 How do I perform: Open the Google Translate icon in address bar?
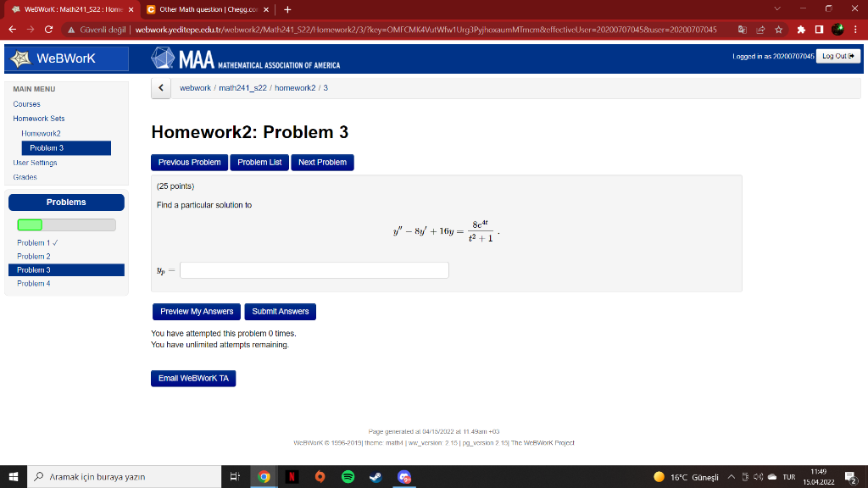tap(743, 29)
